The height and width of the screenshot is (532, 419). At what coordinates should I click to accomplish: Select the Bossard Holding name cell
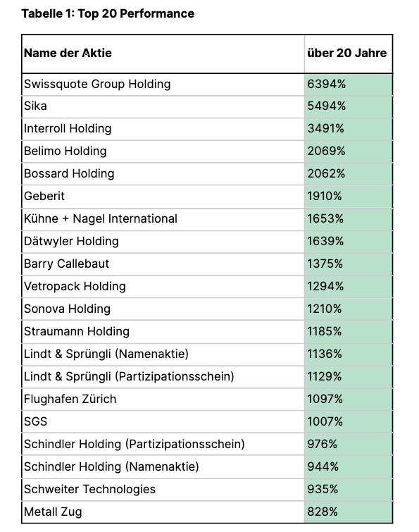(x=163, y=174)
